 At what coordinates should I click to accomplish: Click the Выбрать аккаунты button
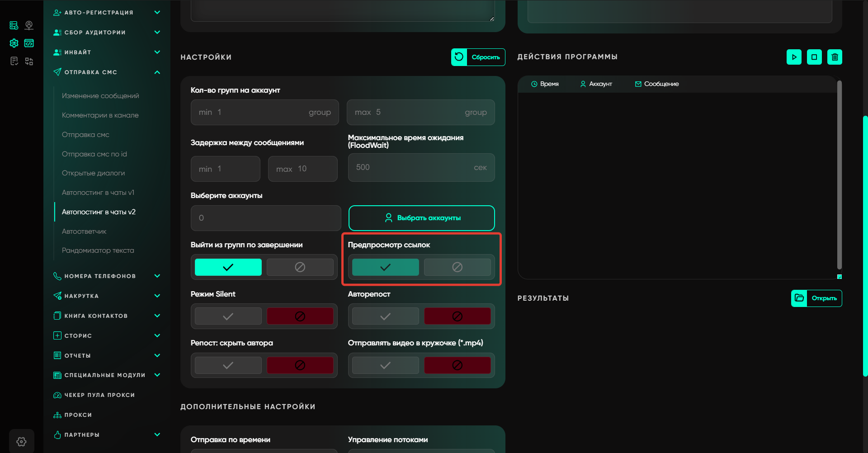pyautogui.click(x=421, y=218)
